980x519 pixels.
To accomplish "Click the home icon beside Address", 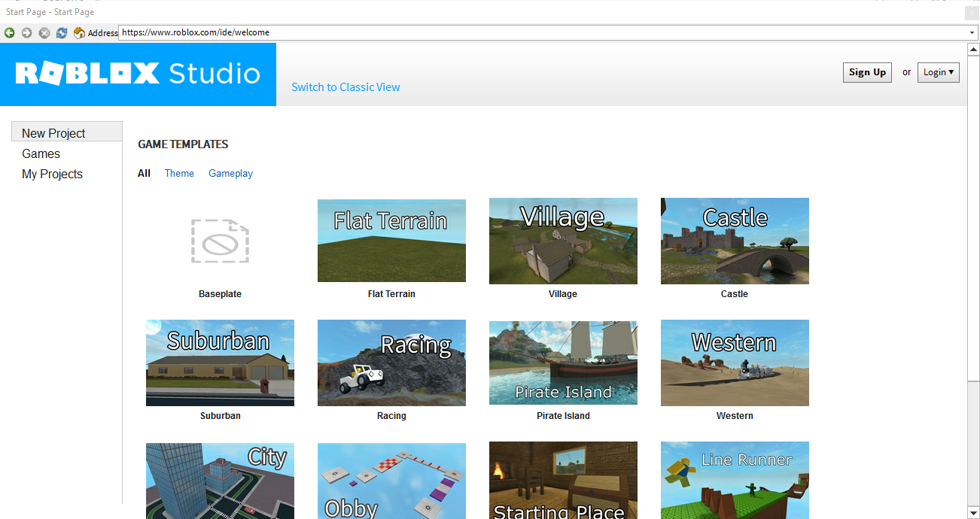I will pos(79,32).
